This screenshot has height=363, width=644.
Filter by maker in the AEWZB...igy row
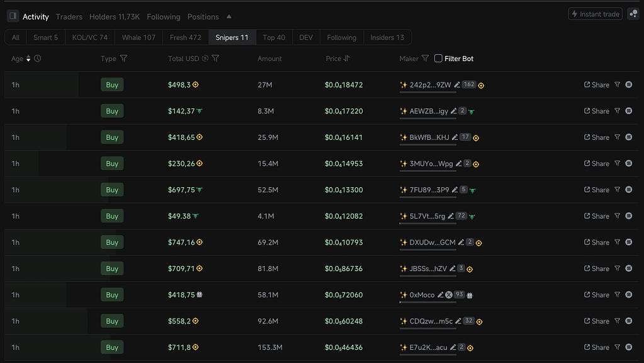pos(617,111)
